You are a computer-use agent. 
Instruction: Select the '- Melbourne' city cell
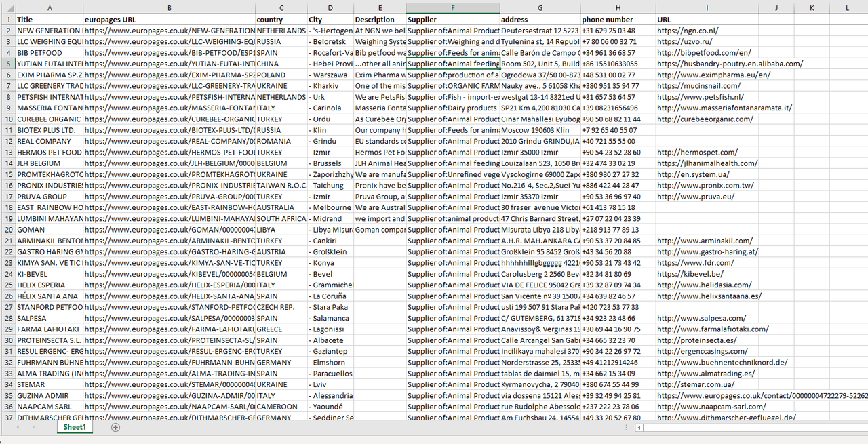[x=330, y=207]
